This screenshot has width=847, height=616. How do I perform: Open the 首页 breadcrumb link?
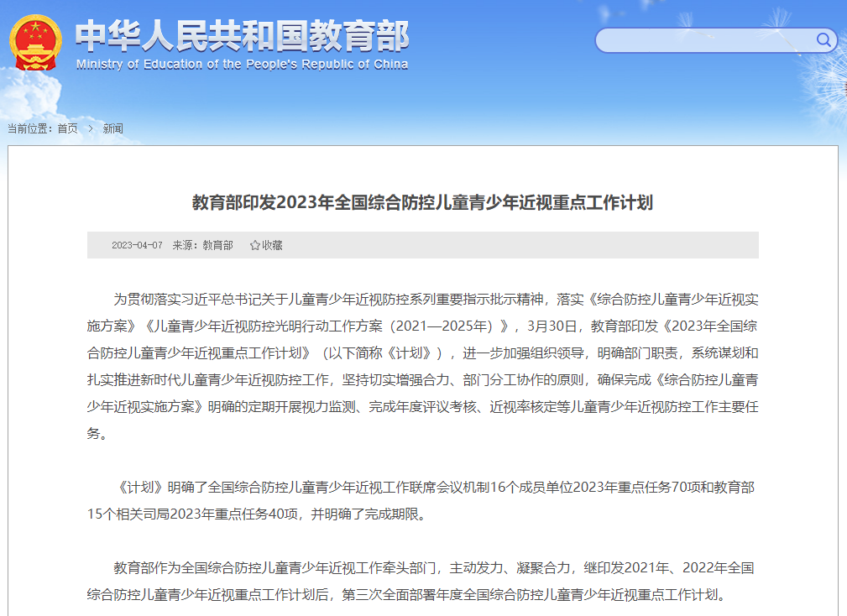tap(67, 128)
